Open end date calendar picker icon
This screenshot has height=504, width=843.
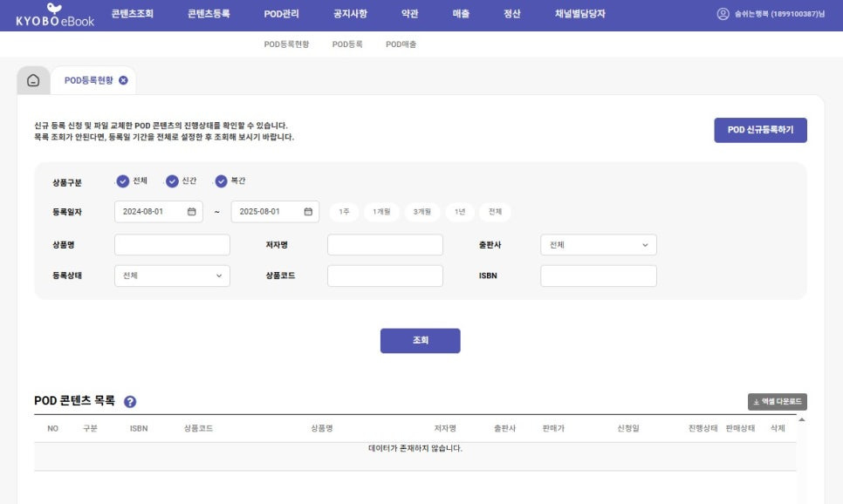click(x=308, y=212)
